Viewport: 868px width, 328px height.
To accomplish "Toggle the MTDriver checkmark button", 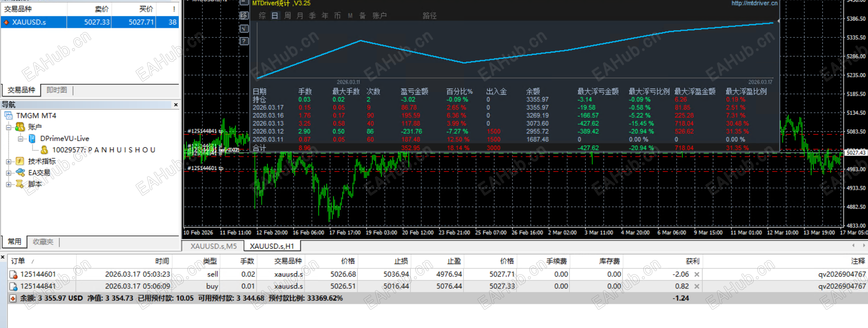I will 244,28.
